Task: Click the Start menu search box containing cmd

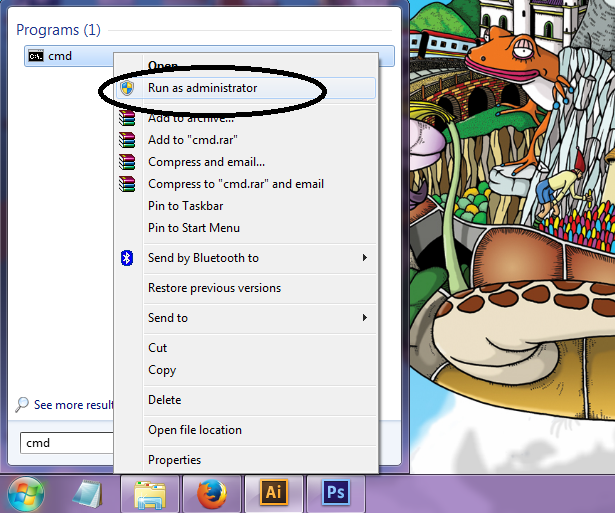Action: (x=67, y=443)
